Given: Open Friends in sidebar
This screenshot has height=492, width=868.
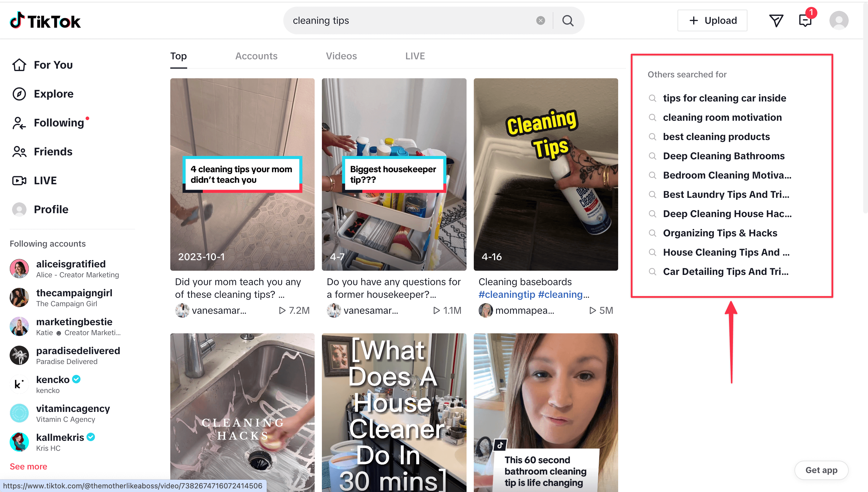Looking at the screenshot, I should 53,152.
